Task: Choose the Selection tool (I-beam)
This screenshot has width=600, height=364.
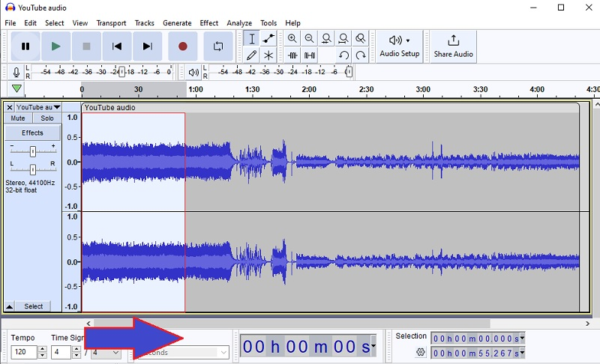Action: 252,39
